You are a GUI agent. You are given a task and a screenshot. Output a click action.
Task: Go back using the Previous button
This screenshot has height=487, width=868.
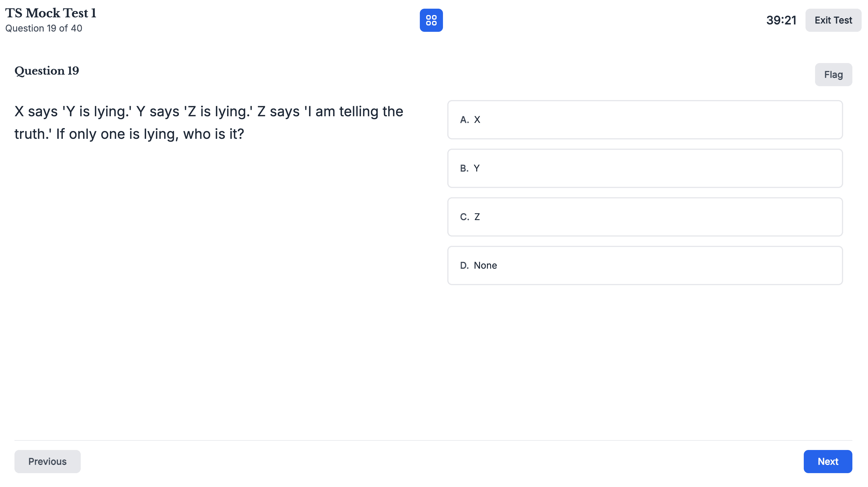[47, 461]
